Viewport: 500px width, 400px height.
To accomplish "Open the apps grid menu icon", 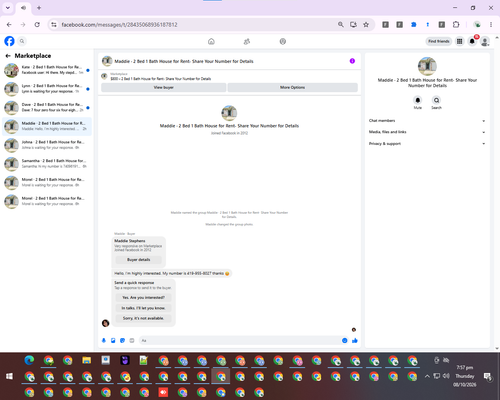I will [x=460, y=41].
